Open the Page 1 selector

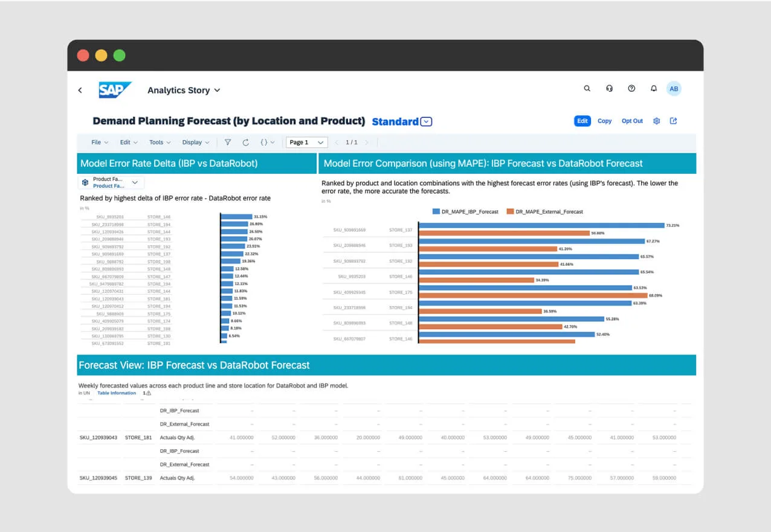[x=307, y=143]
